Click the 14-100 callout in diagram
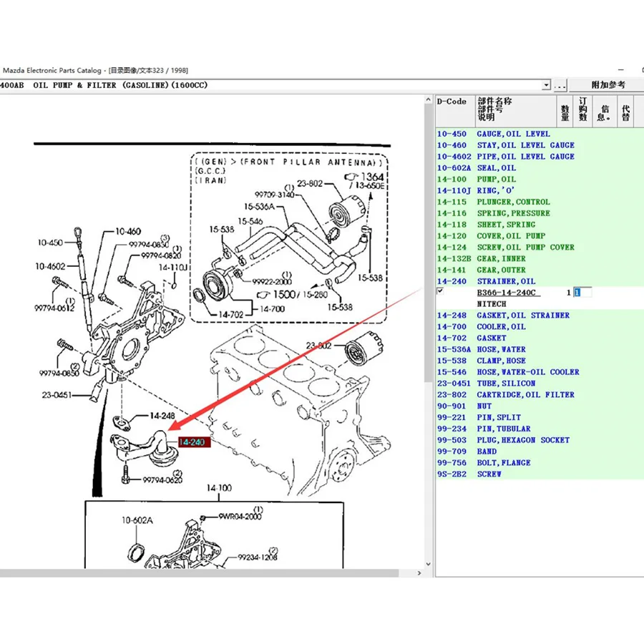Image resolution: width=644 pixels, height=644 pixels. click(219, 488)
